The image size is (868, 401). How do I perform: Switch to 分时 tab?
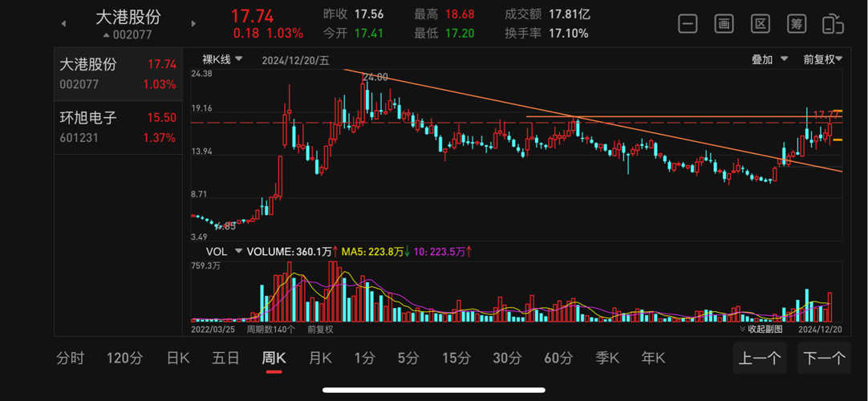pyautogui.click(x=71, y=358)
